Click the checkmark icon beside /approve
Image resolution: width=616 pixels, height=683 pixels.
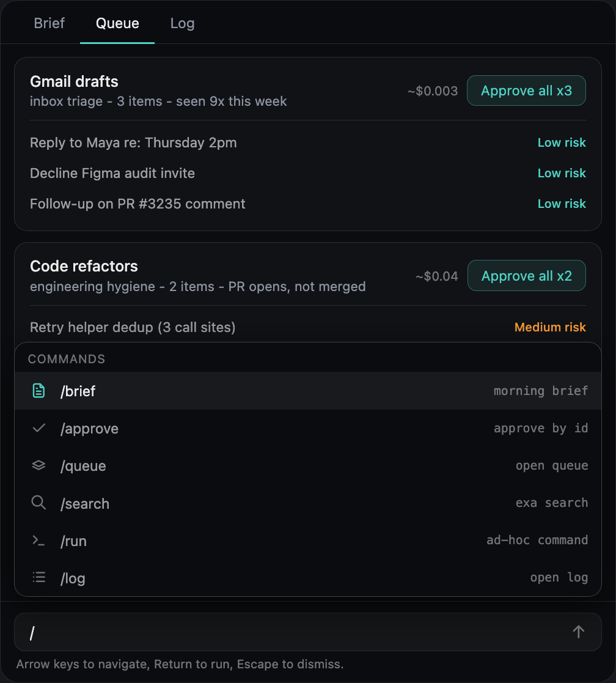click(38, 428)
